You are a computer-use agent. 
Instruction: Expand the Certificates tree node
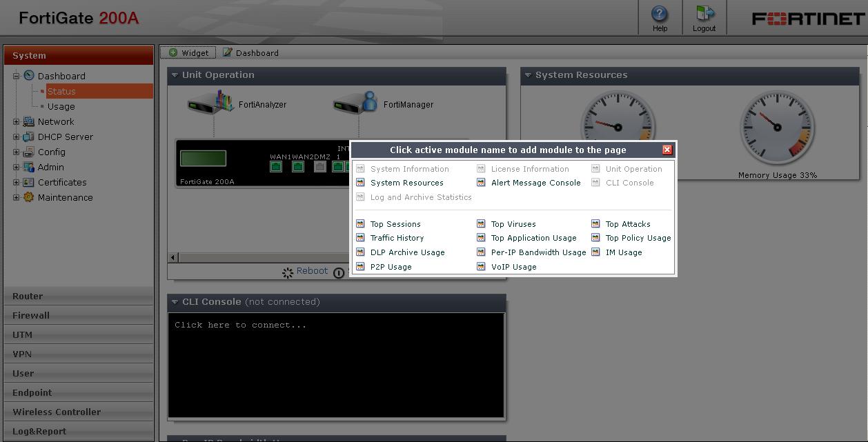point(16,182)
